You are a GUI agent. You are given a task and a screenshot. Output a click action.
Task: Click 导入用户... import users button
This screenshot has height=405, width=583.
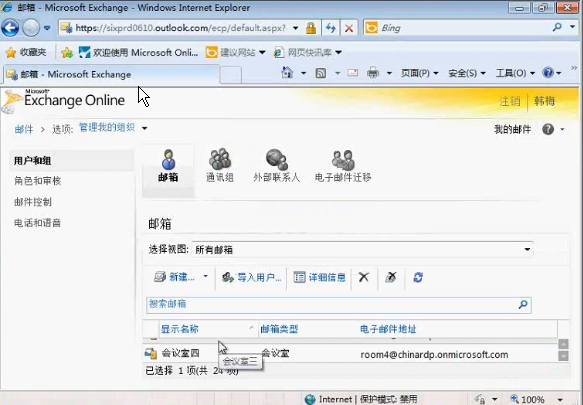(251, 277)
